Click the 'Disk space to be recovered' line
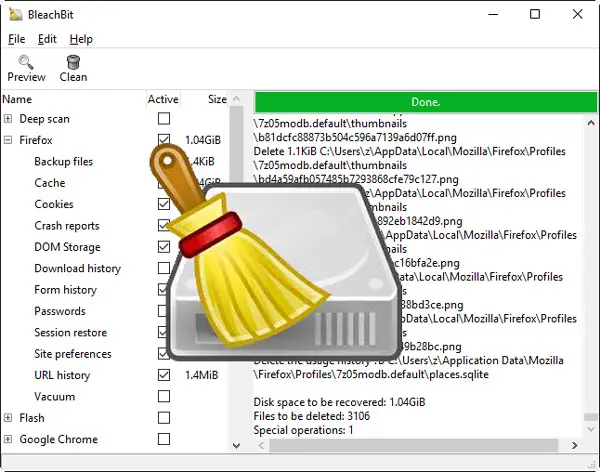This screenshot has height=472, width=600. pos(339,402)
